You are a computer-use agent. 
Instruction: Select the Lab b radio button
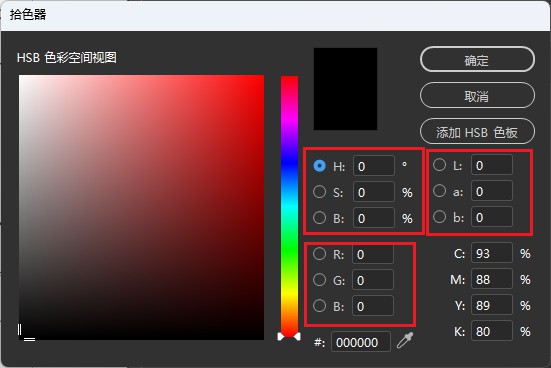coord(440,217)
